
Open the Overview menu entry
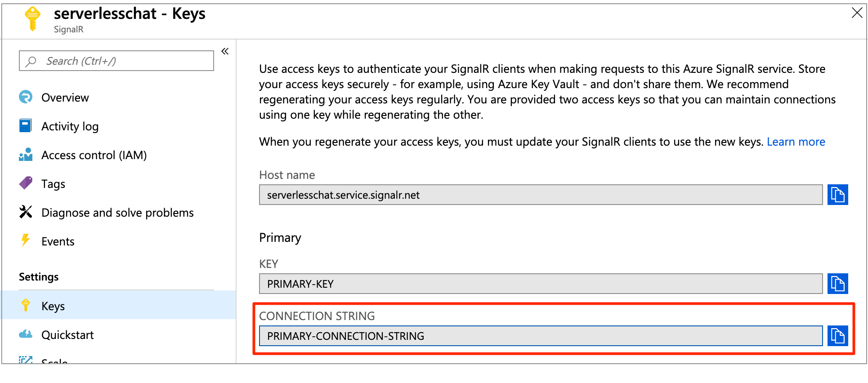point(65,97)
